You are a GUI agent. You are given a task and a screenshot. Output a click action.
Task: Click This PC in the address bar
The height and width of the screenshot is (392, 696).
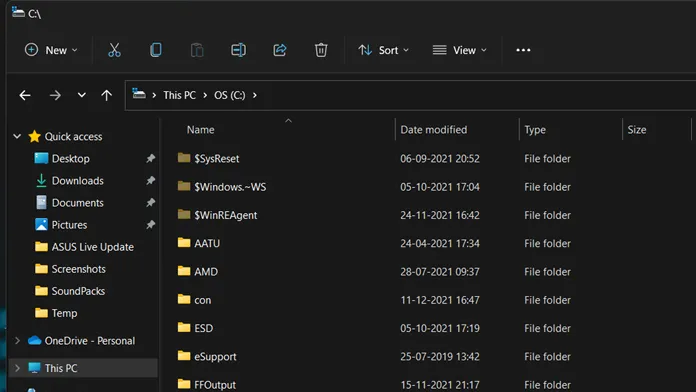[179, 95]
